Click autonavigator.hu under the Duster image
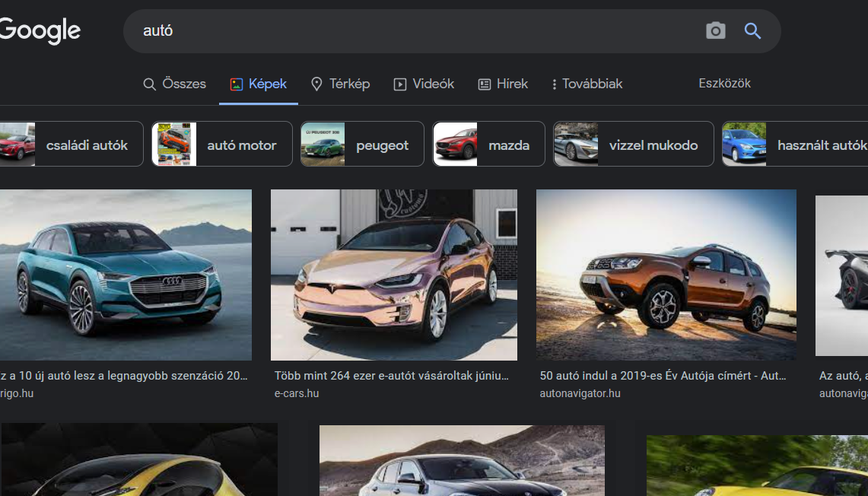The image size is (868, 496). point(580,393)
